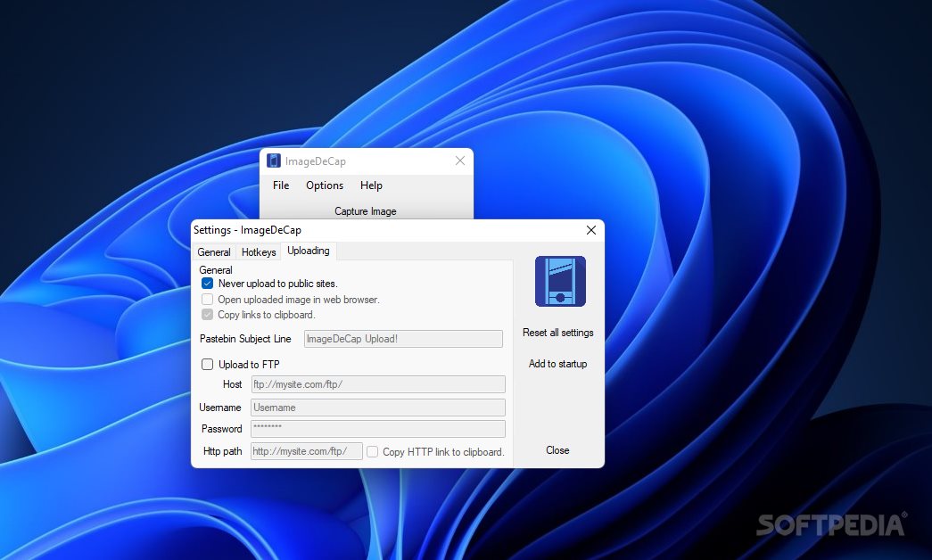Click the Close button in Settings

557,450
